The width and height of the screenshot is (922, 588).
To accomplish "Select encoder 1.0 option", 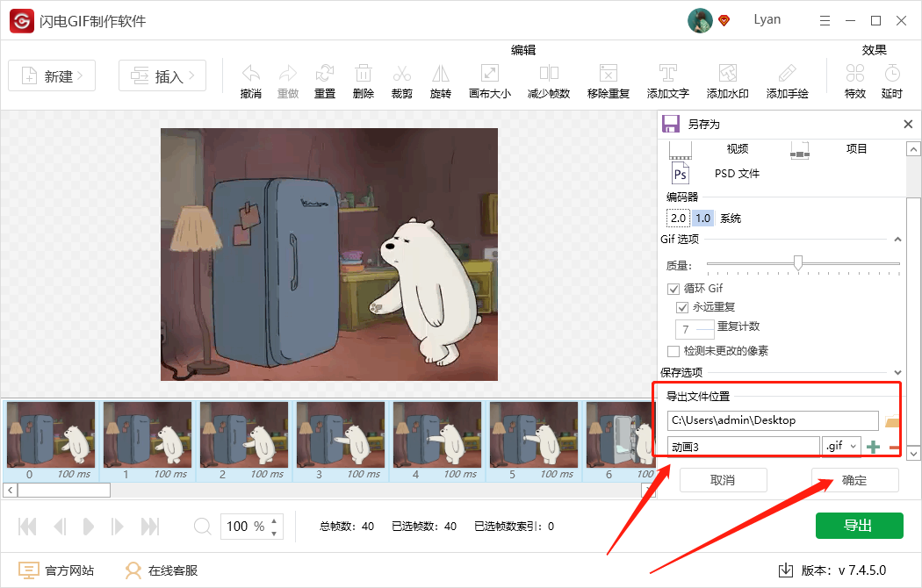I will pos(702,219).
